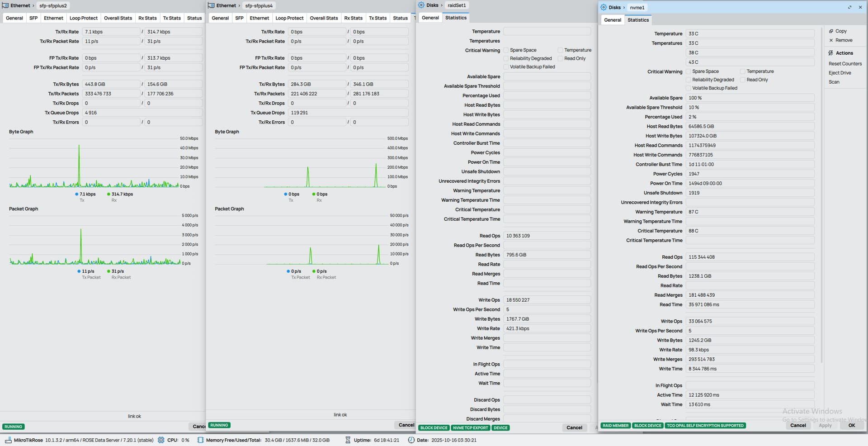868x446 pixels.
Task: Click the Tx Queue Drops field showing 119 291
Action: (348, 113)
